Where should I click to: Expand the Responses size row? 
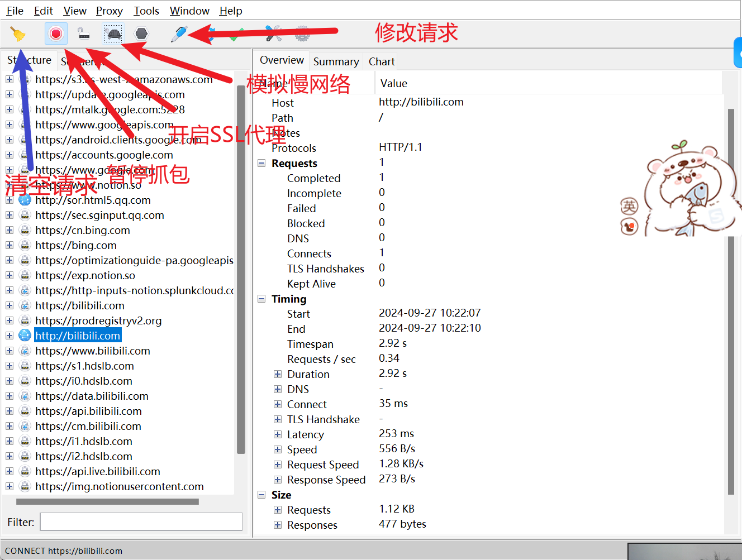[278, 525]
